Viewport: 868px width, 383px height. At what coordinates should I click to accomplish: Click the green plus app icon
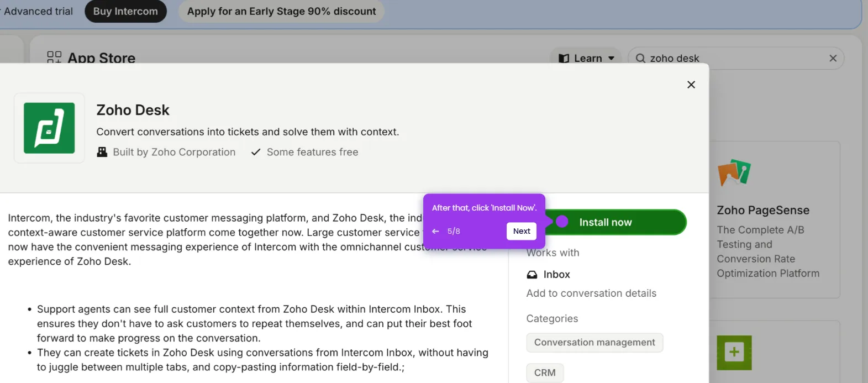tap(734, 353)
